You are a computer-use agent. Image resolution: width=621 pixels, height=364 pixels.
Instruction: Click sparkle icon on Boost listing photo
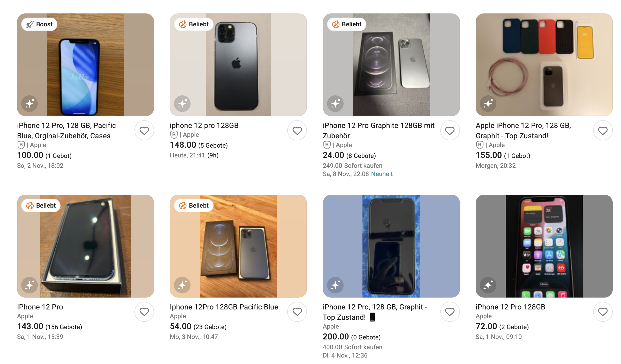(29, 104)
